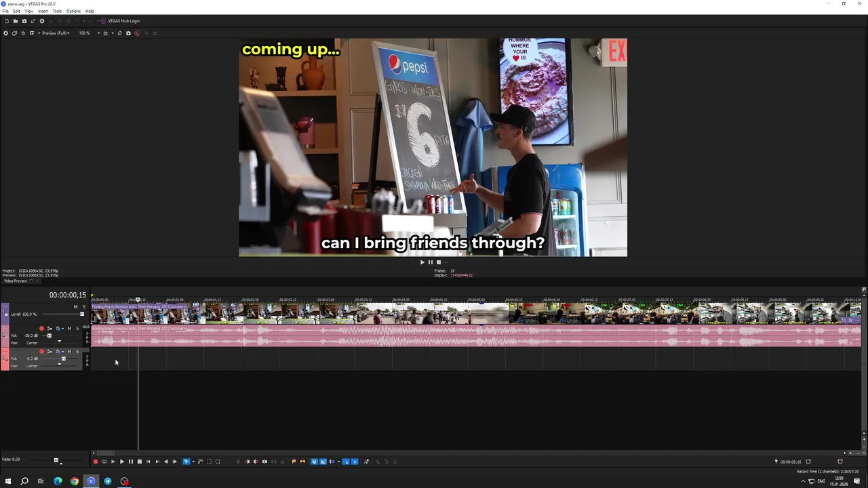
Task: Toggle Lock Envelopes to Events button
Action: click(x=346, y=462)
